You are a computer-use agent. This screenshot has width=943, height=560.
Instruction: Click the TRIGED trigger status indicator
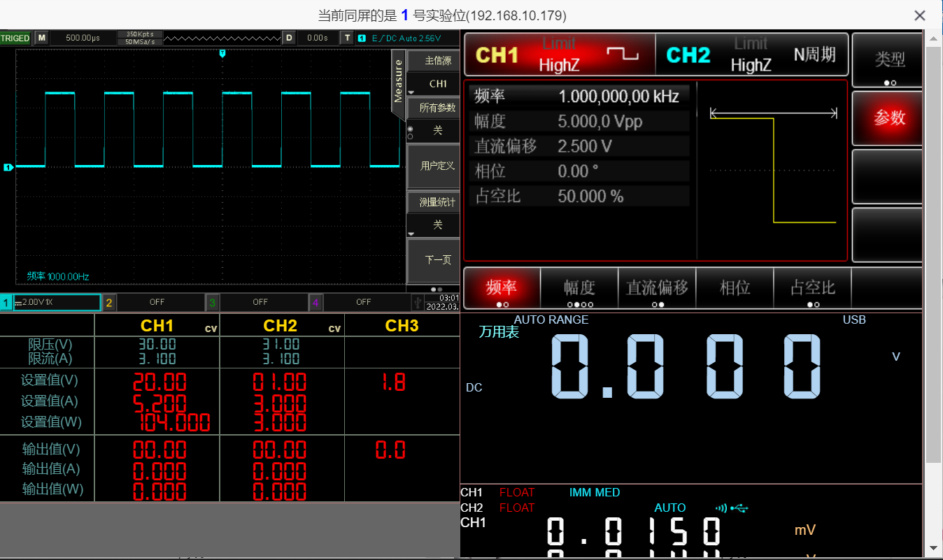(15, 38)
